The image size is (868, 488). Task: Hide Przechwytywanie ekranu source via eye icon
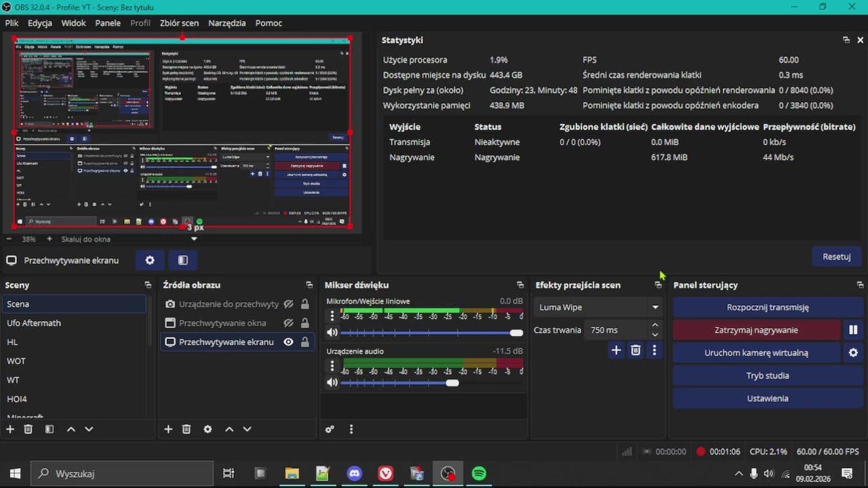288,342
